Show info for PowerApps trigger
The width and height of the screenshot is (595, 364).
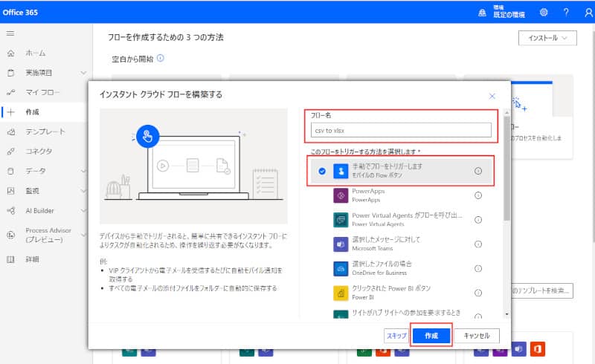pyautogui.click(x=478, y=195)
